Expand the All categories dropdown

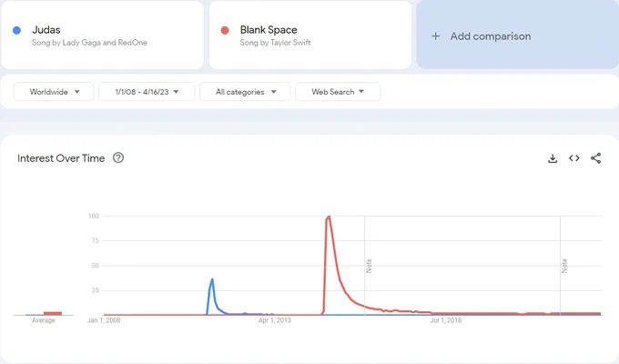click(245, 92)
